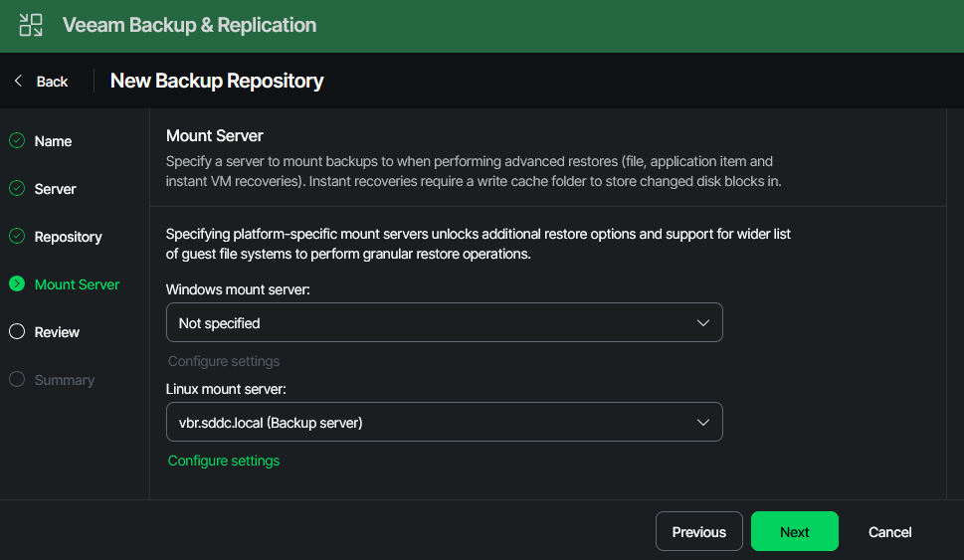This screenshot has width=964, height=560.
Task: Go to the Server wizard step
Action: (x=55, y=189)
